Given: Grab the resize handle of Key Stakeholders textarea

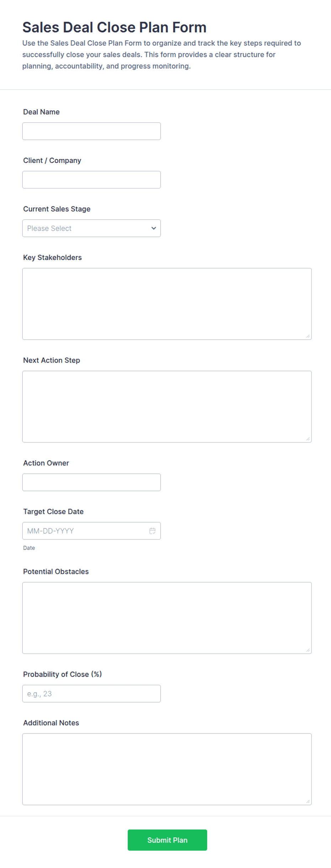Looking at the screenshot, I should 308,336.
